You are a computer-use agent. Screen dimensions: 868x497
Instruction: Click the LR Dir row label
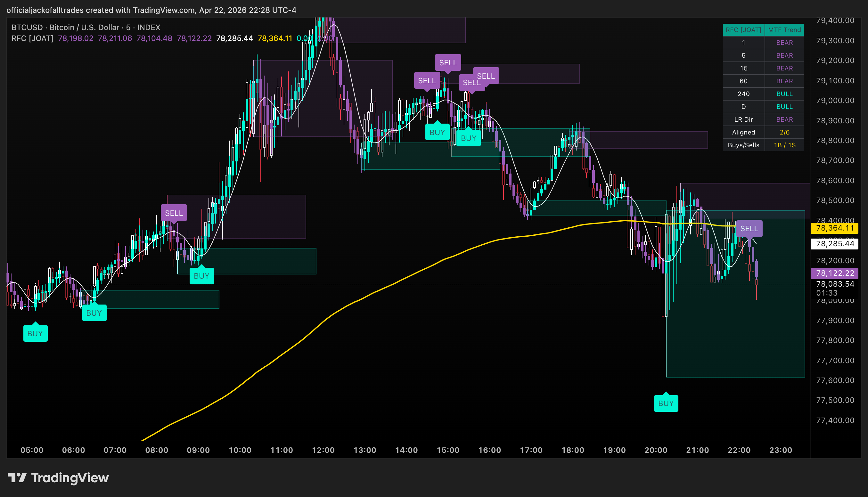(743, 119)
